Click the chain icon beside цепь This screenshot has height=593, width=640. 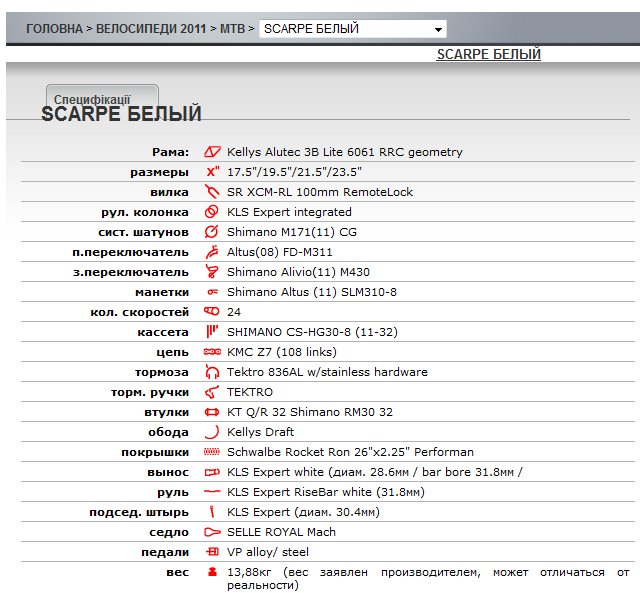pos(211,352)
